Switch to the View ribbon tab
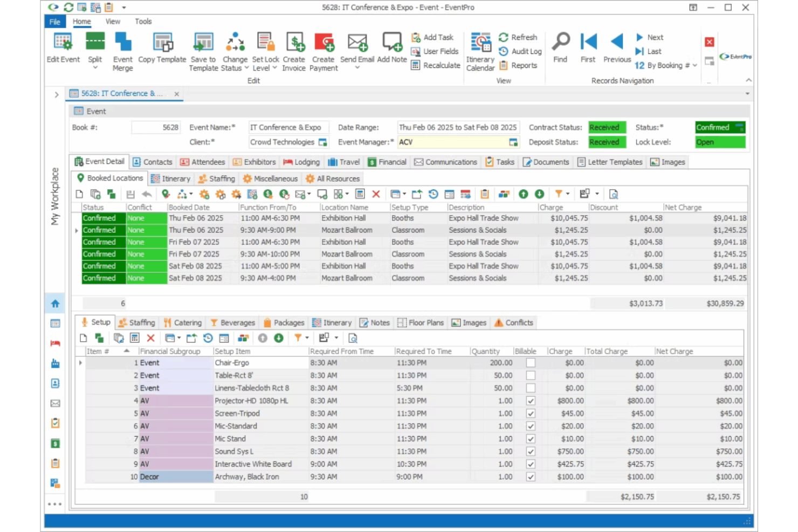The image size is (798, 532). 113,22
